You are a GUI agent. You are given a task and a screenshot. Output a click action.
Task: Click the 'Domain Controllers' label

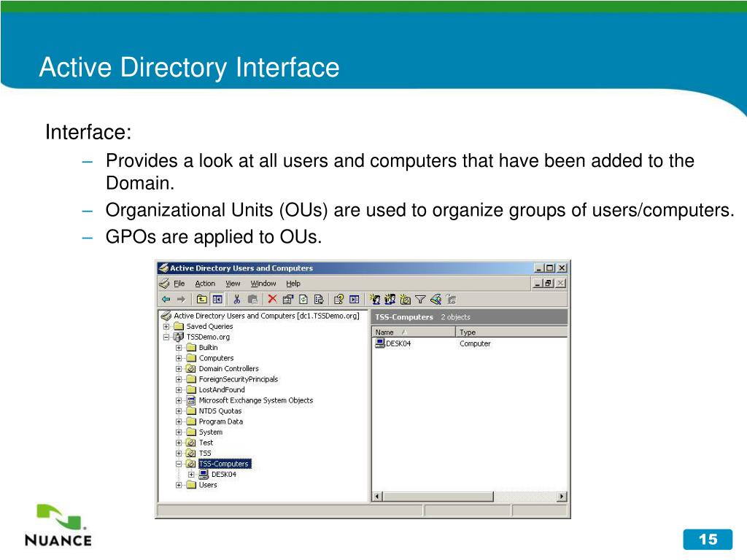228,368
